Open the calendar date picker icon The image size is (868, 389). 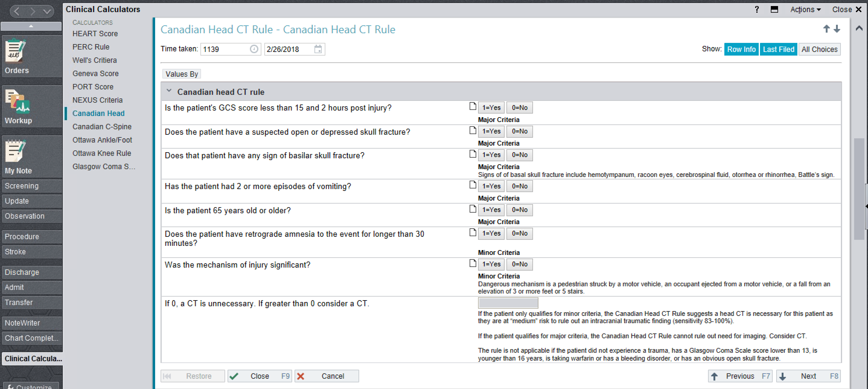(318, 49)
